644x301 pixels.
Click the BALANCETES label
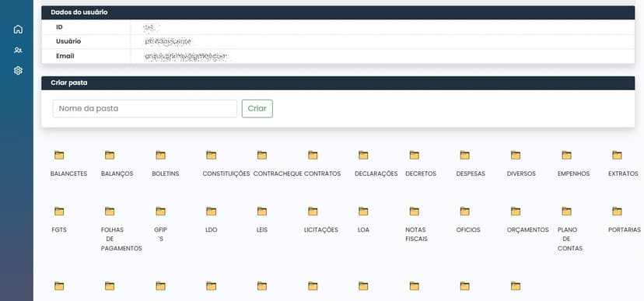pyautogui.click(x=68, y=173)
